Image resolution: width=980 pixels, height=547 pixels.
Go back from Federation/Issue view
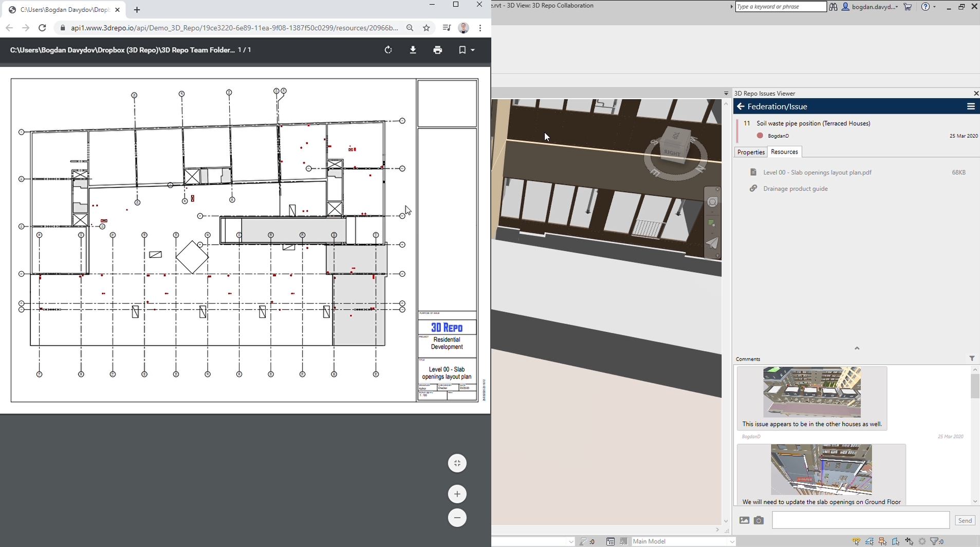tap(741, 106)
